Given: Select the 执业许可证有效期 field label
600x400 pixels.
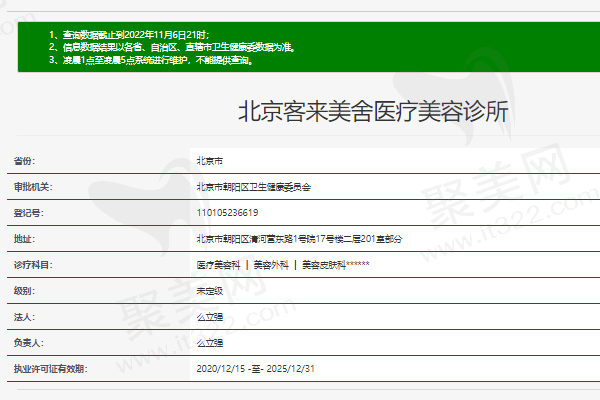Looking at the screenshot, I should [x=50, y=369].
